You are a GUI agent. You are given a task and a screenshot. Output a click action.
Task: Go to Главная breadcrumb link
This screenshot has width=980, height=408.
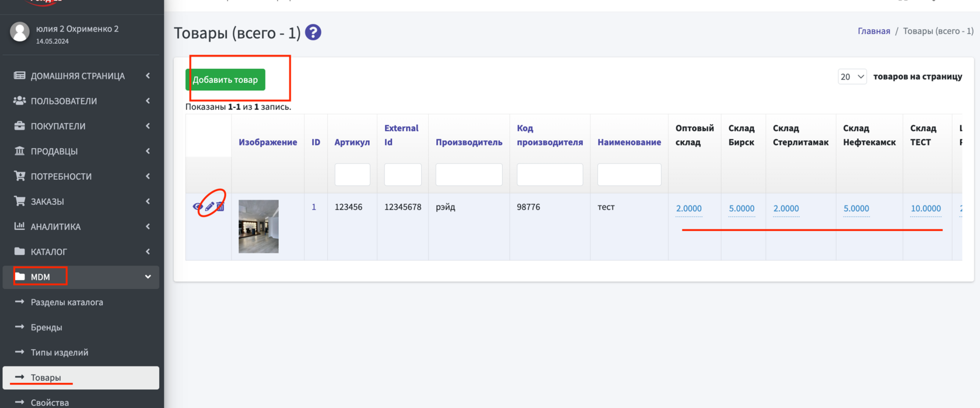874,31
